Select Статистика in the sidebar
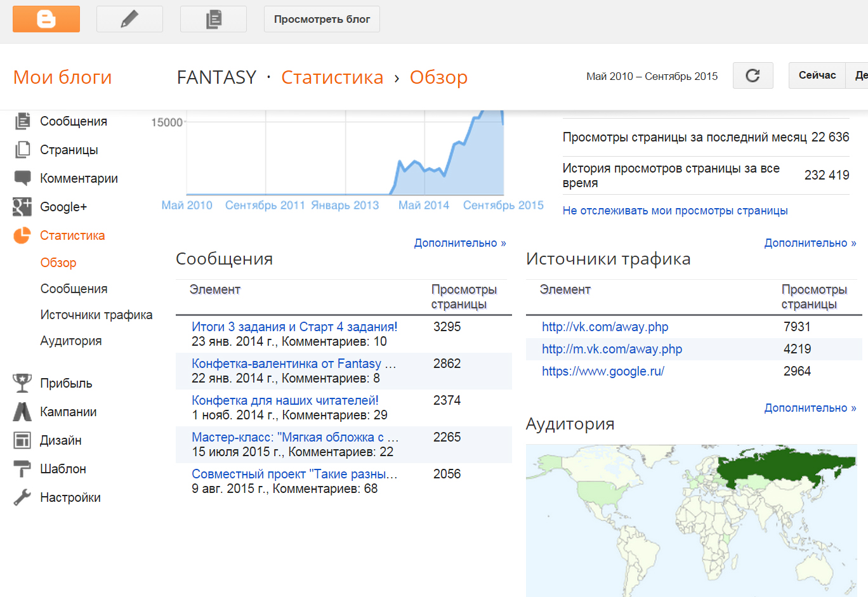The width and height of the screenshot is (868, 597). point(72,235)
